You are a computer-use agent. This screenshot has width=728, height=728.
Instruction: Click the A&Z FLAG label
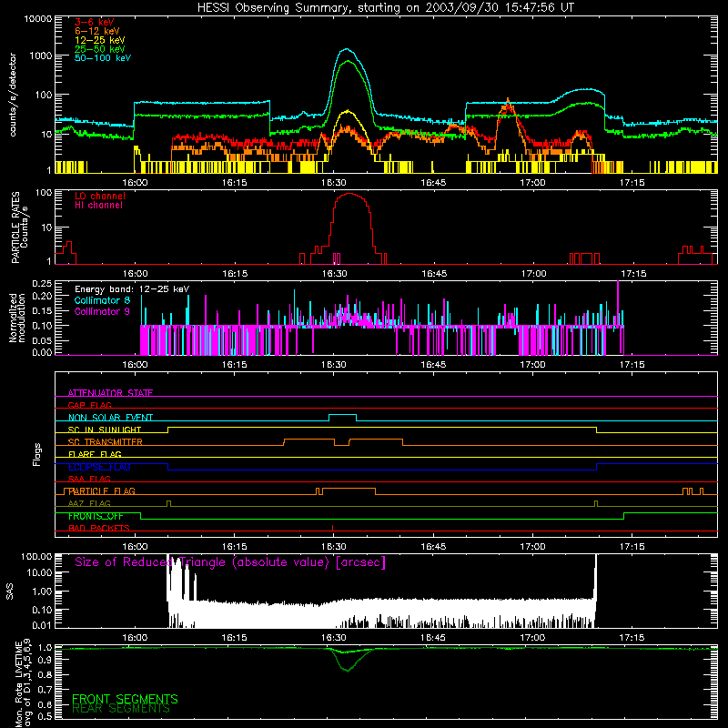(89, 503)
